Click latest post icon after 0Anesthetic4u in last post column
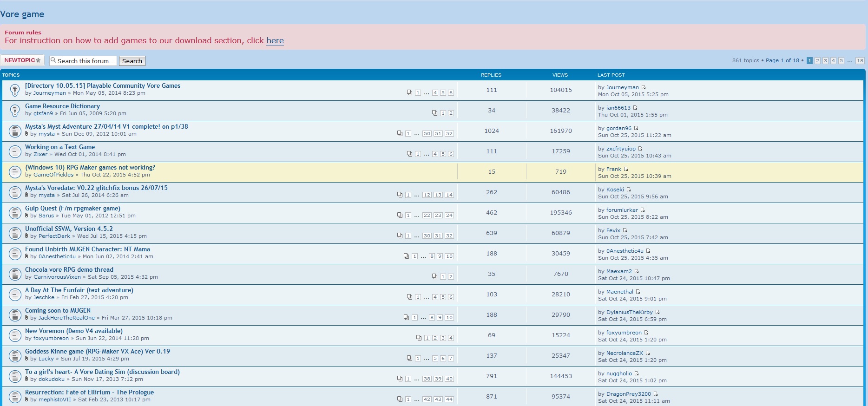The width and height of the screenshot is (868, 406). pyautogui.click(x=648, y=251)
